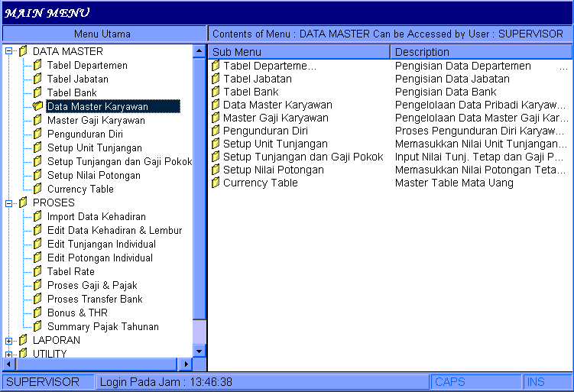This screenshot has width=574, height=392.
Task: Click tree horizontal scrollbar right arrow
Action: tap(186, 364)
